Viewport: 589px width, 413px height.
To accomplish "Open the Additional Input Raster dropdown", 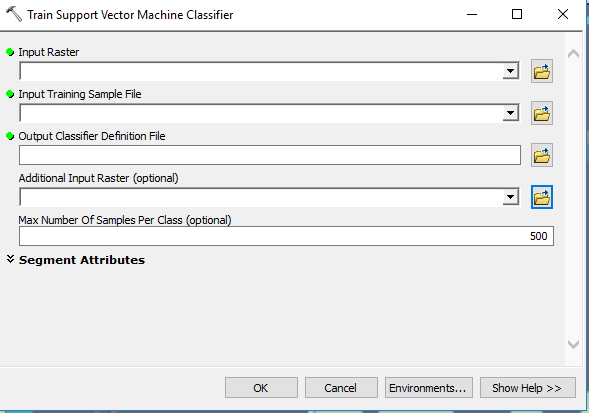I will [x=510, y=197].
